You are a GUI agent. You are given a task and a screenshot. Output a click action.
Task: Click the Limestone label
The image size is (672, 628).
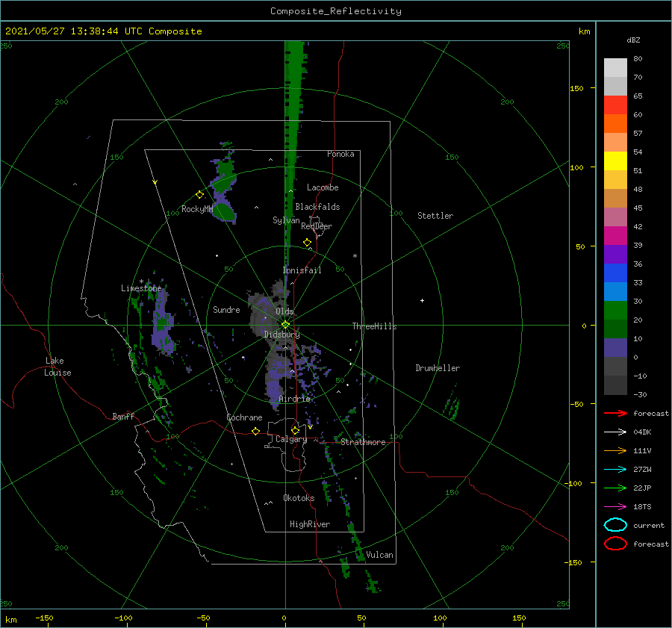click(x=141, y=288)
